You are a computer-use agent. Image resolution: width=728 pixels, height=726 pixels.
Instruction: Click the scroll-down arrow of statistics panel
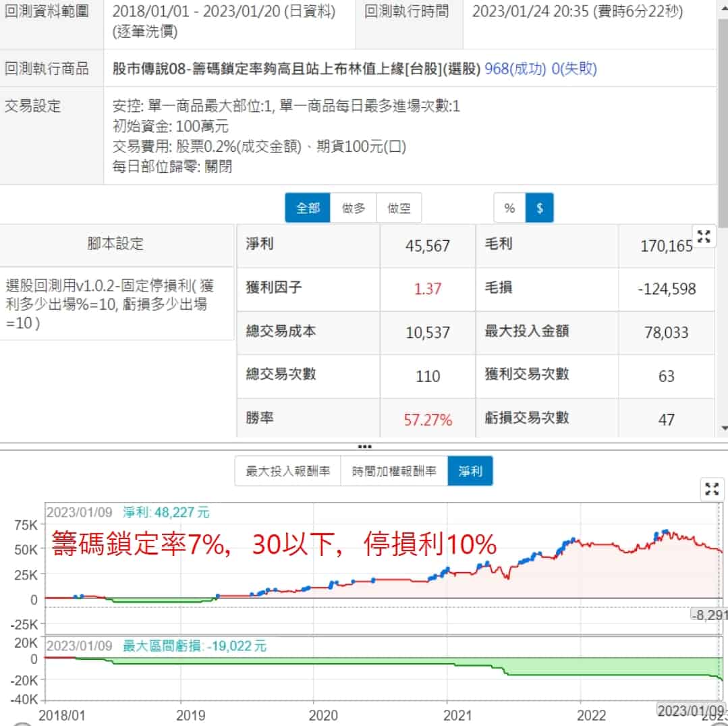[x=724, y=428]
